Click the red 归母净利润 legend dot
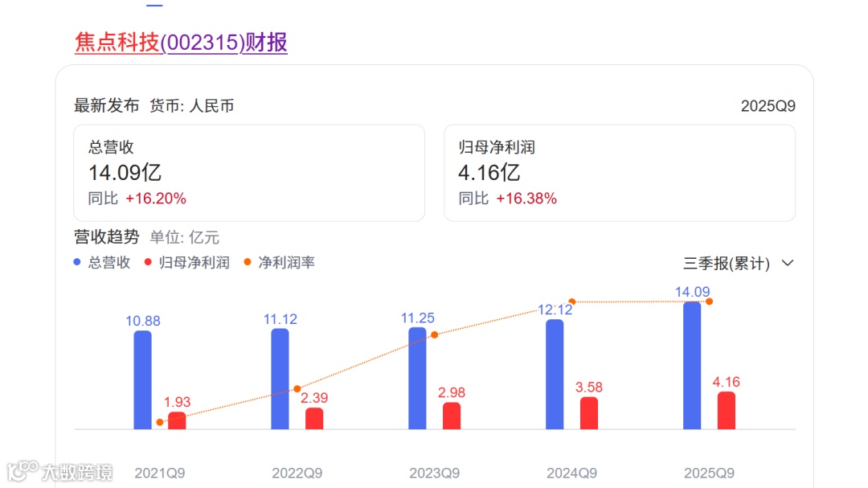868x488 pixels. [x=148, y=262]
